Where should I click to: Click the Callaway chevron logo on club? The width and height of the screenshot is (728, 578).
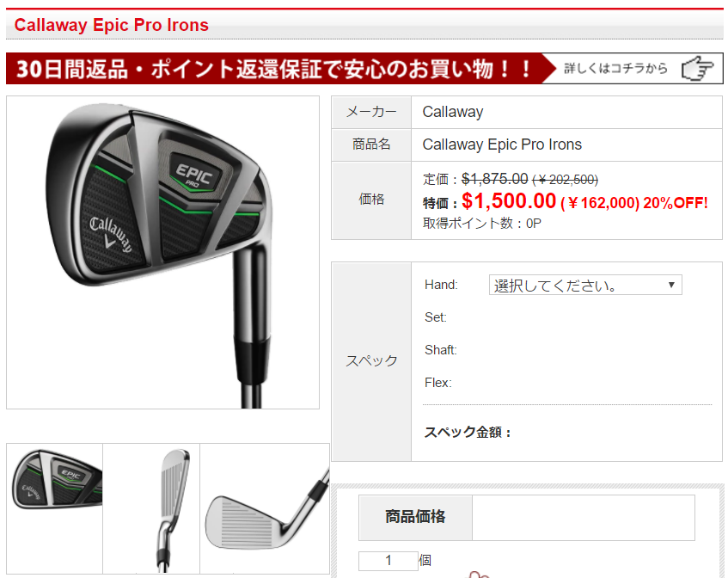(x=111, y=235)
